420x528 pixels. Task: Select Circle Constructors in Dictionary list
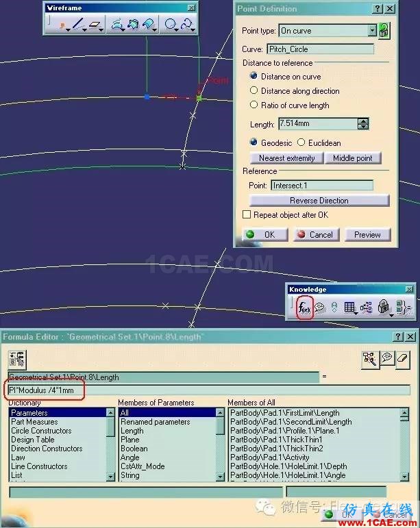58,431
